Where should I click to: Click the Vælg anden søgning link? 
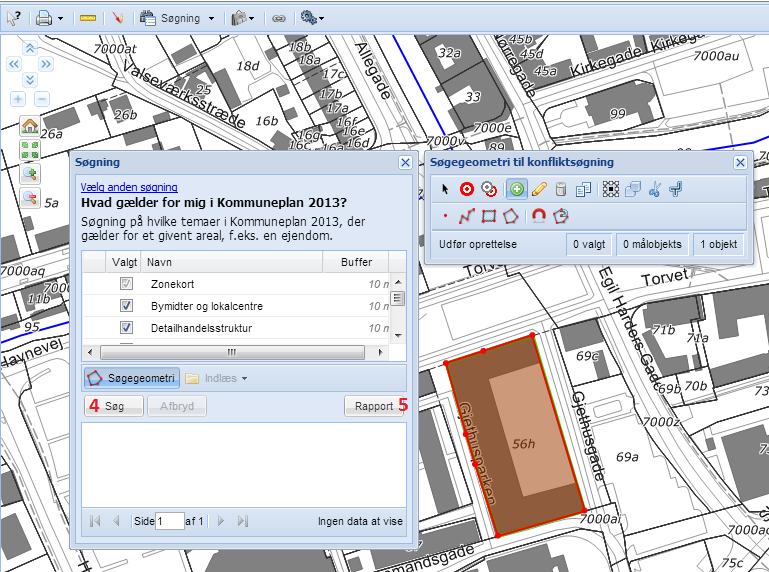pyautogui.click(x=129, y=186)
